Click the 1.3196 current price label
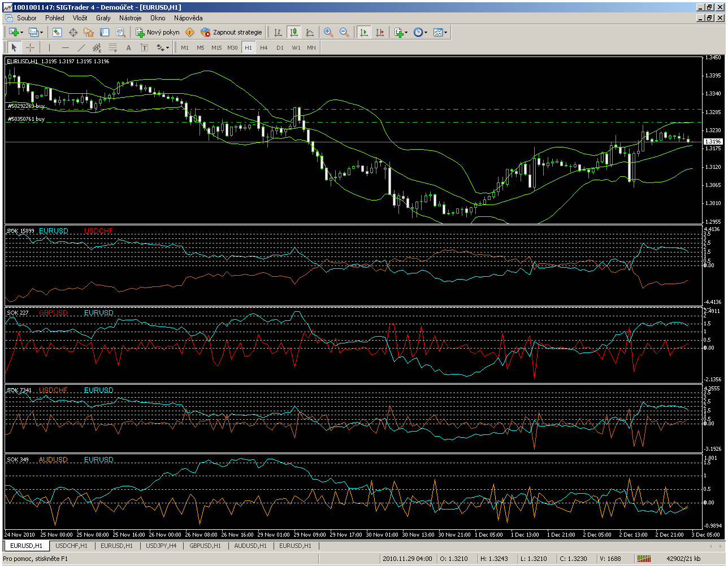Image resolution: width=728 pixels, height=566 pixels. (712, 141)
